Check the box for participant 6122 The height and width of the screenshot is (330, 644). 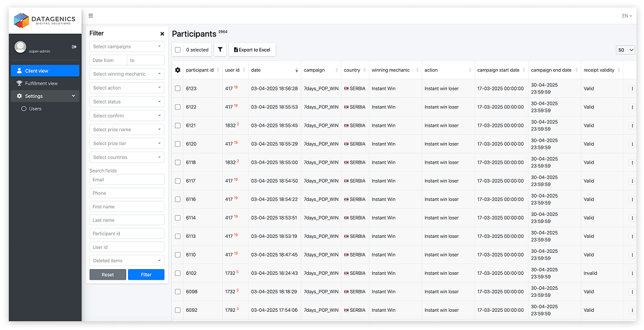(178, 107)
